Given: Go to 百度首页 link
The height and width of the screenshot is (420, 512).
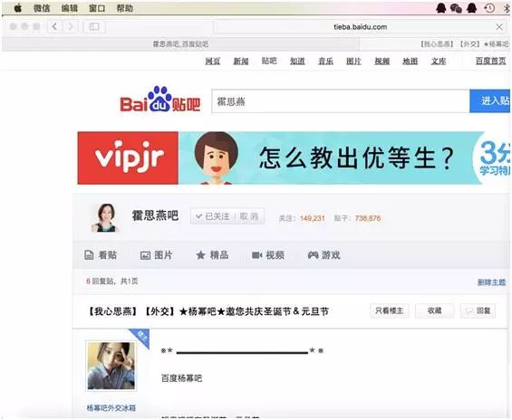Looking at the screenshot, I should [x=491, y=61].
